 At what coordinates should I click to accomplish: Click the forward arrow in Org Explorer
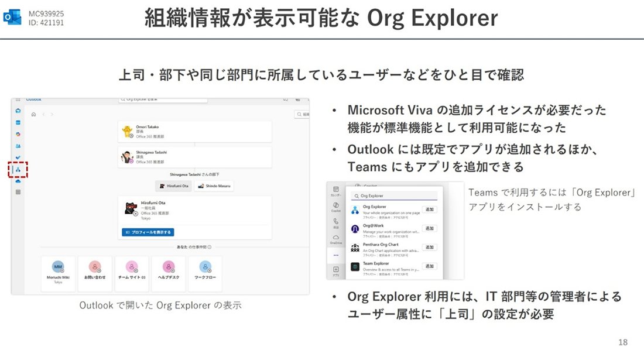click(52, 115)
